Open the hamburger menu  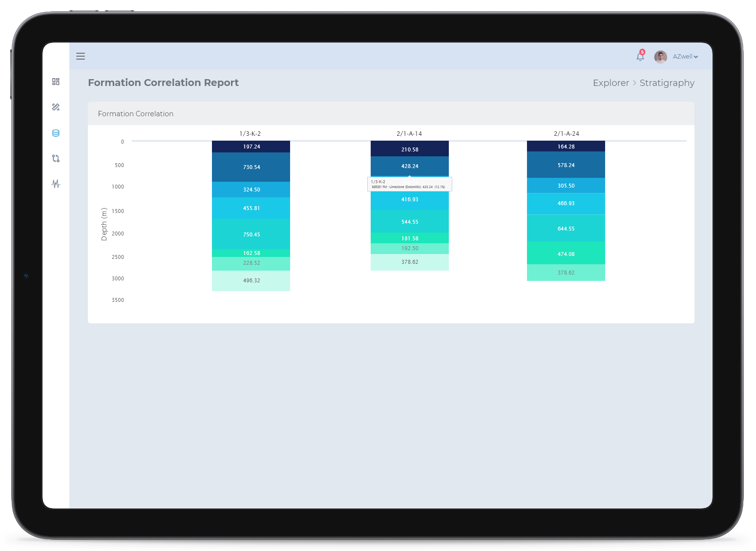pos(81,56)
